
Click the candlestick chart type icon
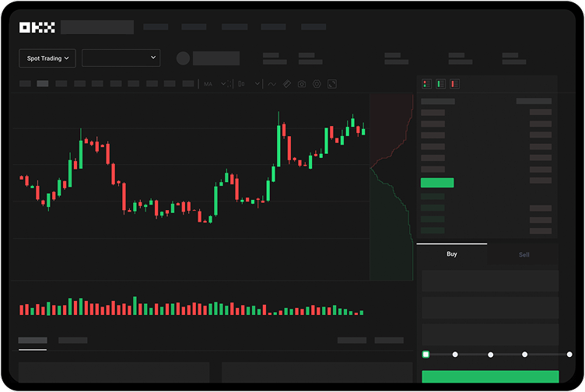point(242,84)
